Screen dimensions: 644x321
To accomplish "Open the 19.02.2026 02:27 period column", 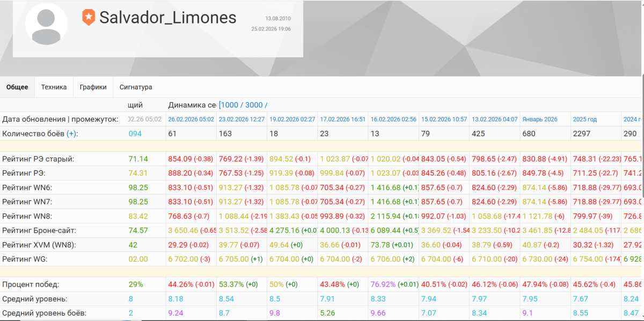I will click(292, 120).
